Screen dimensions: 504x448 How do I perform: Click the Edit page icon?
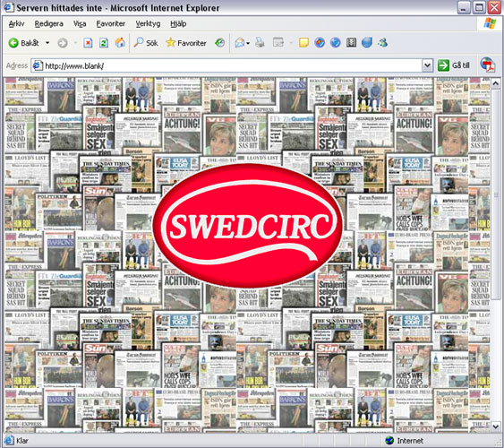pyautogui.click(x=278, y=43)
